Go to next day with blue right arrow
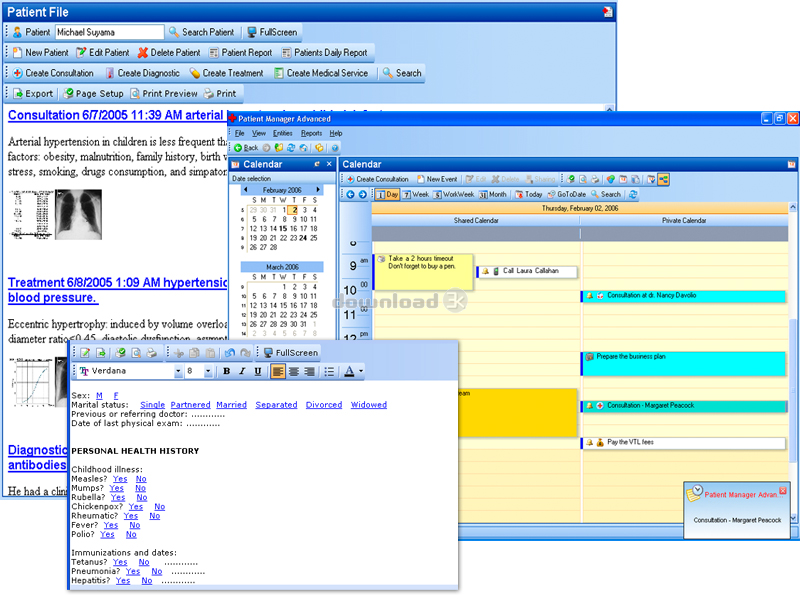 [x=362, y=194]
